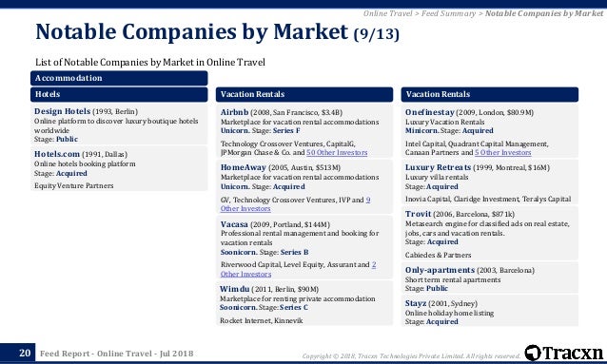607x364 pixels.
Task: Click the Hotels.com company title
Action: click(57, 154)
